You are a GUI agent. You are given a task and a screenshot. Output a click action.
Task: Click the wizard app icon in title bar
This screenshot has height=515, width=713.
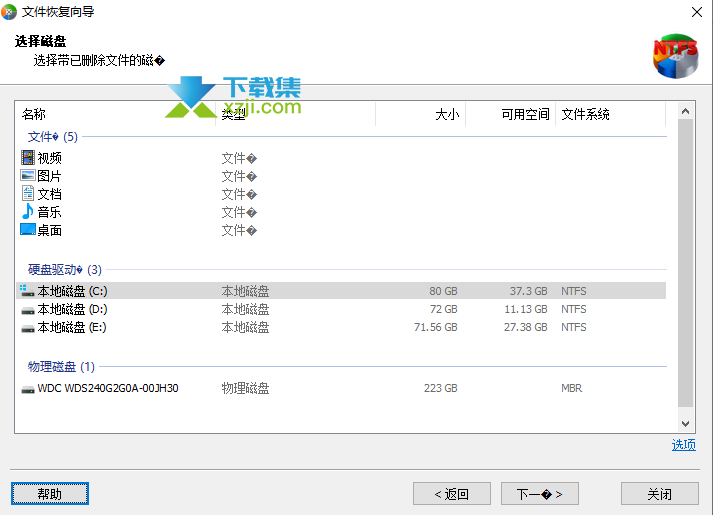(x=9, y=12)
